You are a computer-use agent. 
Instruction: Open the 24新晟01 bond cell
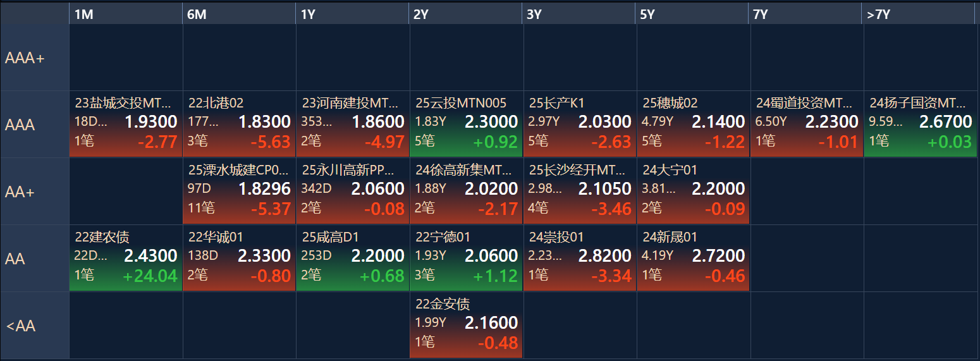pos(694,259)
